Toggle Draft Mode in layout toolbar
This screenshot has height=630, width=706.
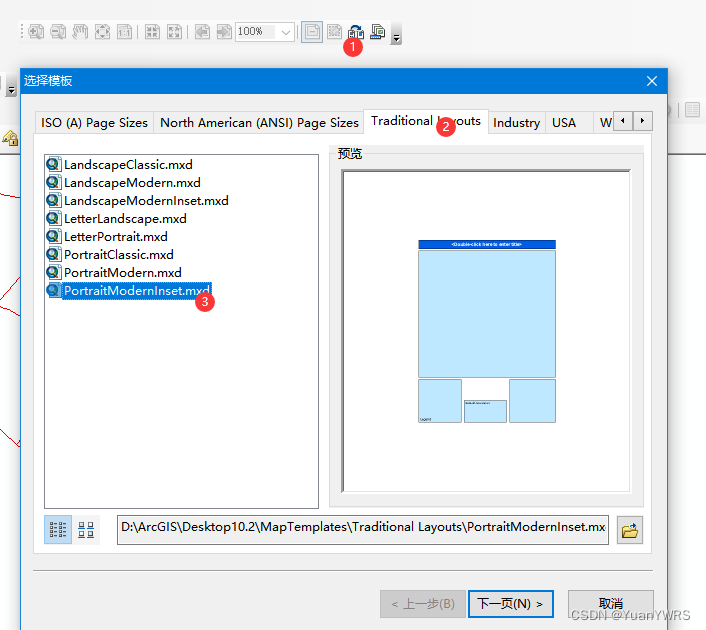[x=312, y=32]
